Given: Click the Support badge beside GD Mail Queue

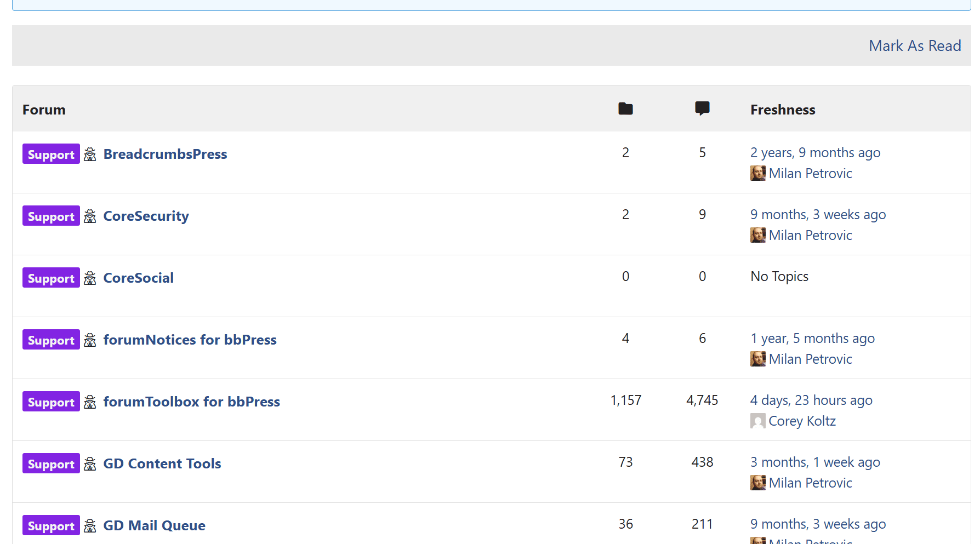Looking at the screenshot, I should (x=51, y=525).
